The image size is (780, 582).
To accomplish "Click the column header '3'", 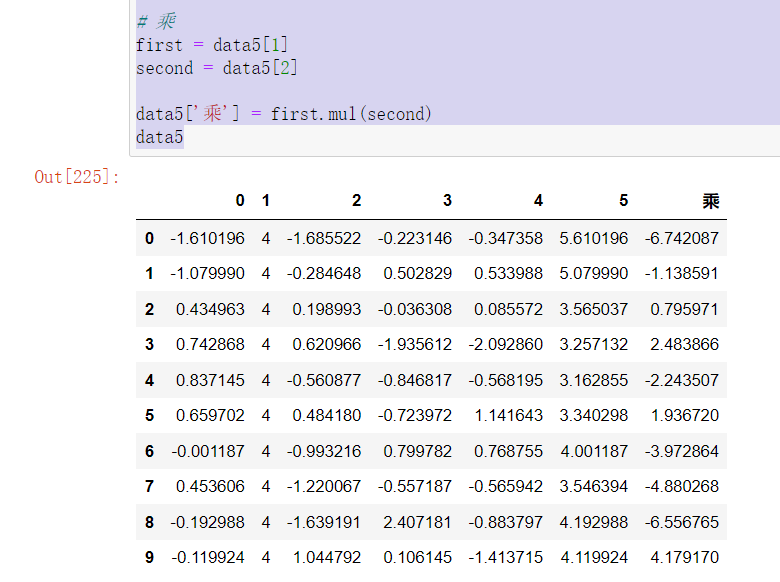I will [x=447, y=200].
